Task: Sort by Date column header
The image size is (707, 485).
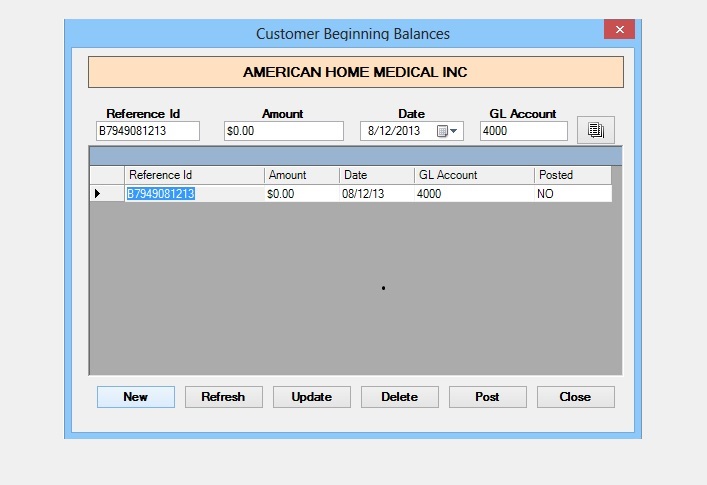Action: pyautogui.click(x=376, y=175)
